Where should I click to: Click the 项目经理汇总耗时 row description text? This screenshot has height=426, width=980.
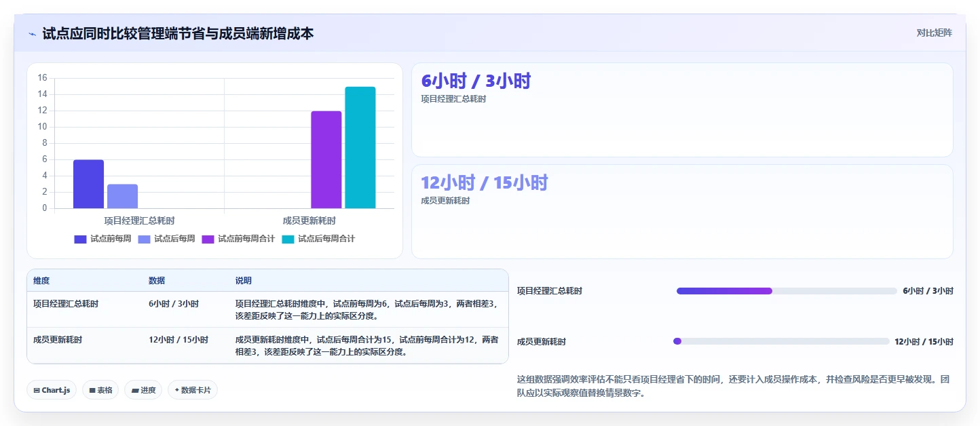[366, 310]
